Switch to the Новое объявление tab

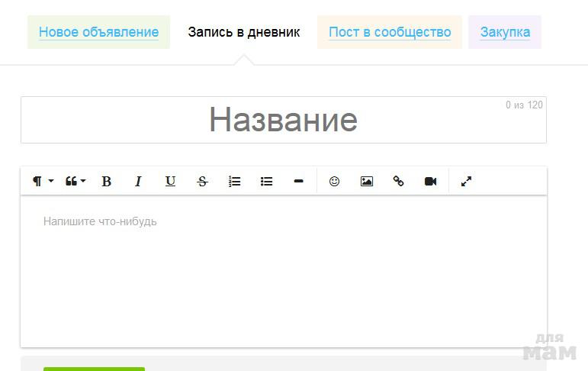pos(98,32)
